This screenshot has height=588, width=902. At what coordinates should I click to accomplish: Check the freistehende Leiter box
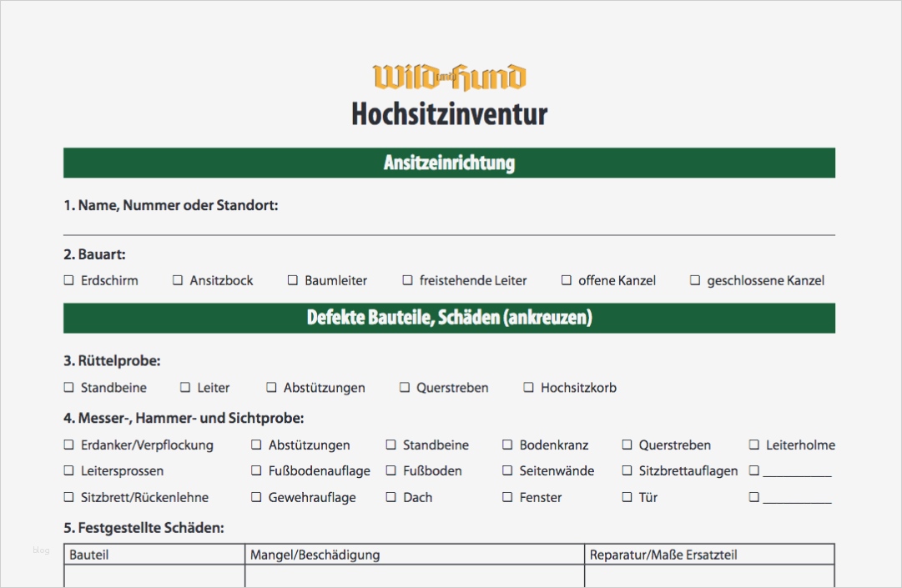click(407, 280)
